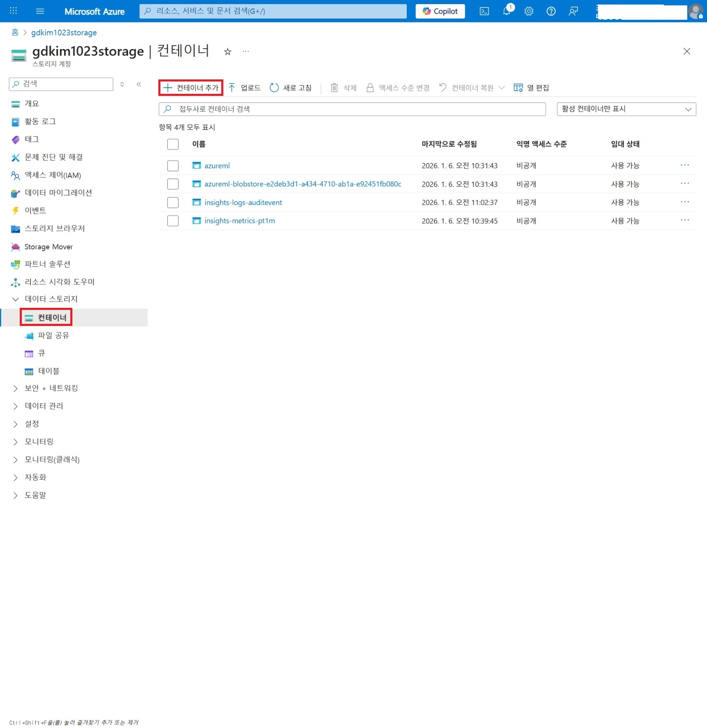Click 액세스 수준 변경 lock button
Image resolution: width=707 pixels, height=728 pixels.
click(x=398, y=88)
